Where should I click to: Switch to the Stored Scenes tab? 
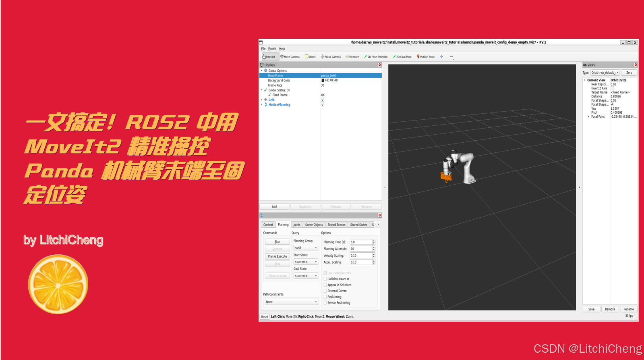336,225
